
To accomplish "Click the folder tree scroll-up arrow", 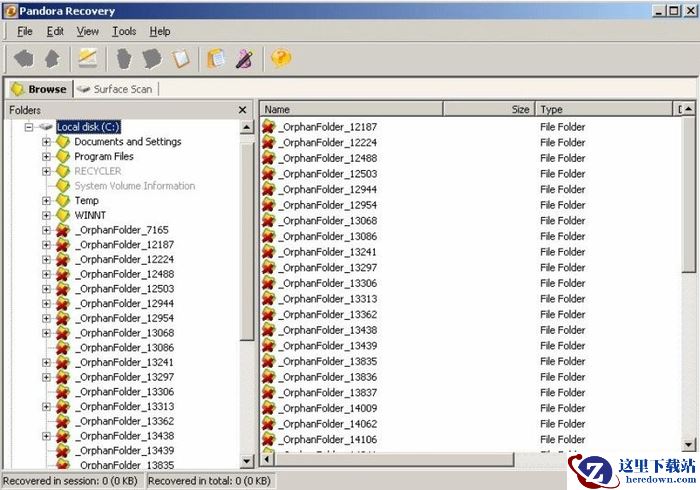I will pos(247,127).
